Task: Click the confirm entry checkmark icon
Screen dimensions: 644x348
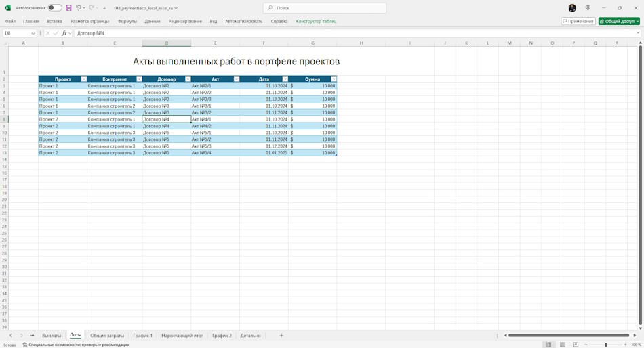Action: 56,33
